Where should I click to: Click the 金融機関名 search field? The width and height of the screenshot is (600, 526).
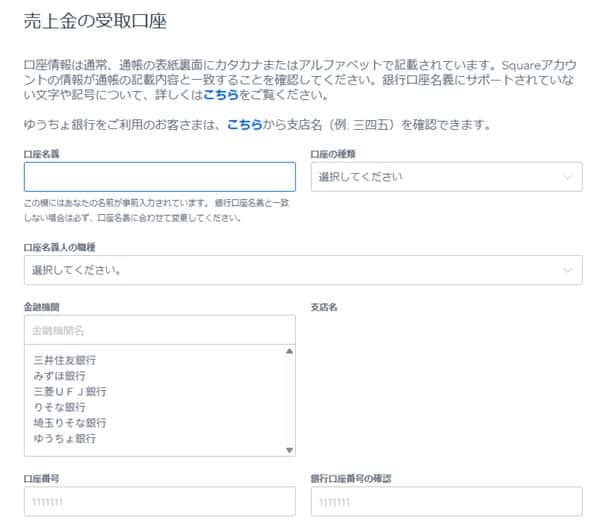(160, 330)
